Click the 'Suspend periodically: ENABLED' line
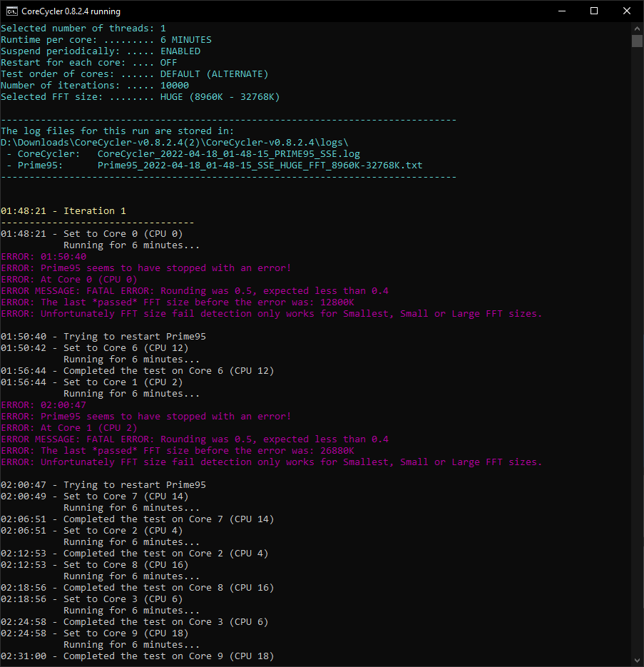The height and width of the screenshot is (667, 644). pos(100,51)
